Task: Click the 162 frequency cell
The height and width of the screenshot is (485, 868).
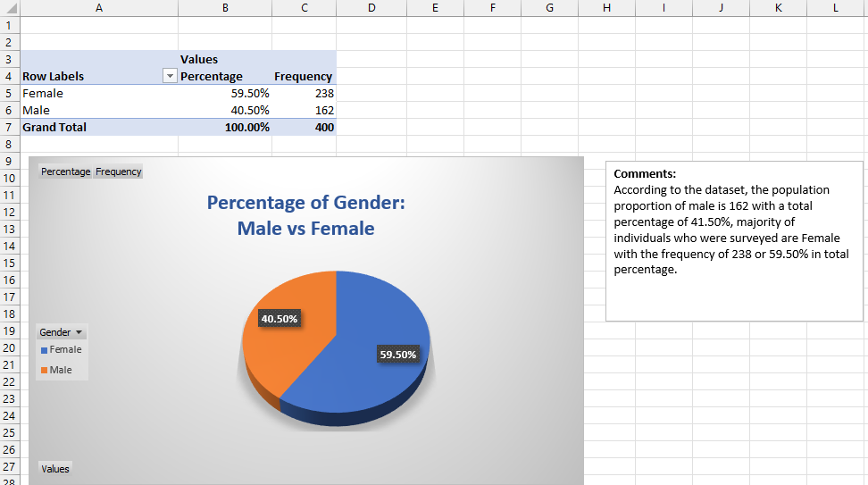Action: click(304, 110)
